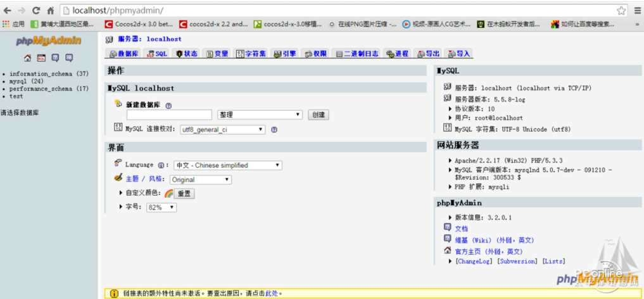
Task: Open the Language dropdown
Action: click(x=228, y=165)
